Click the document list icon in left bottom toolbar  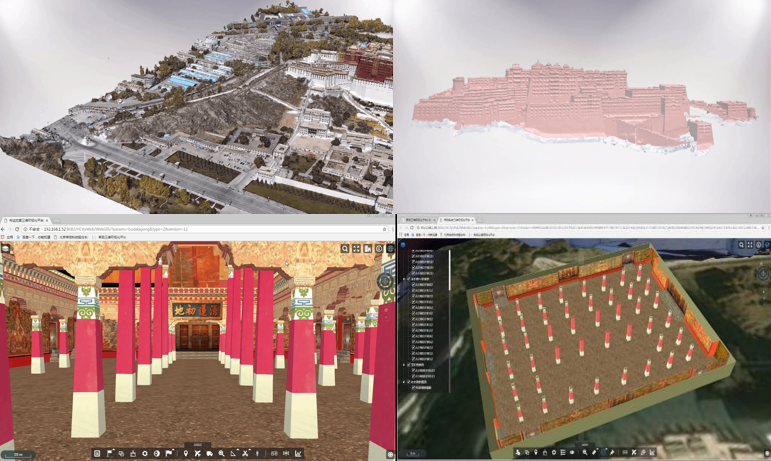tap(97, 453)
